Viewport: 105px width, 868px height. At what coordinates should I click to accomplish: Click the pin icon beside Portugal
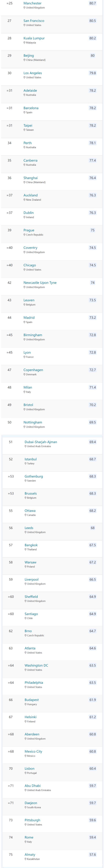(x=26, y=773)
